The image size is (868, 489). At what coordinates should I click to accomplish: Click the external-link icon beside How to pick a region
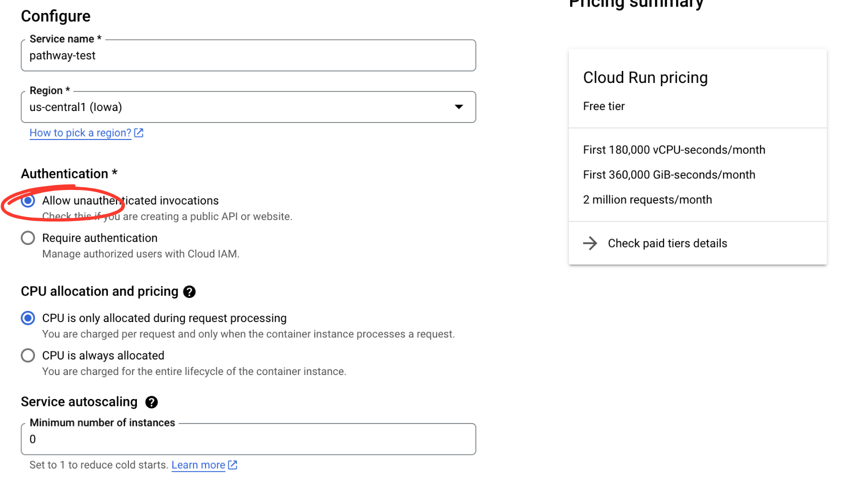point(138,132)
